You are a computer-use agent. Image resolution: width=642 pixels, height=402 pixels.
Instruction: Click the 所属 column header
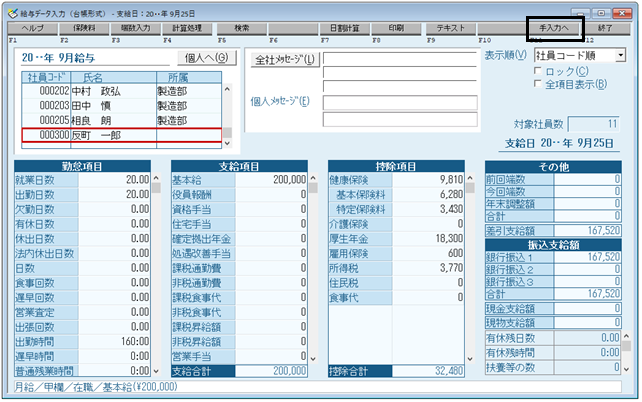tap(189, 77)
